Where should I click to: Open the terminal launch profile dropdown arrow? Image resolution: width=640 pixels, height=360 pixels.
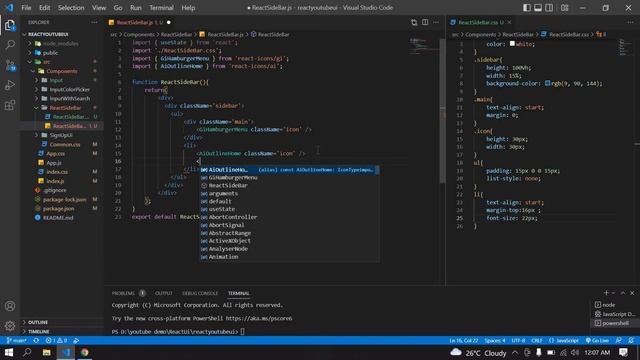coord(613,293)
